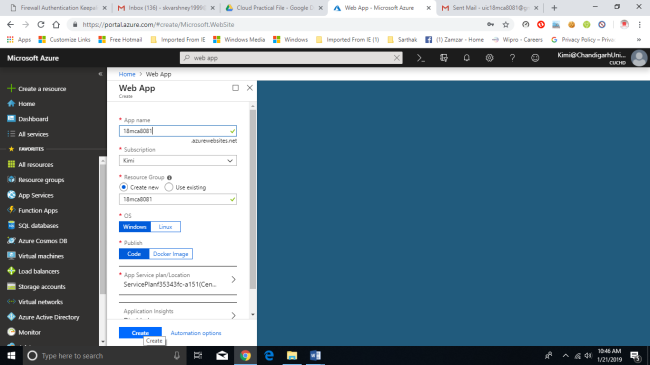Click Azure Cosmos DB icon
The height and width of the screenshot is (365, 650).
coord(11,241)
